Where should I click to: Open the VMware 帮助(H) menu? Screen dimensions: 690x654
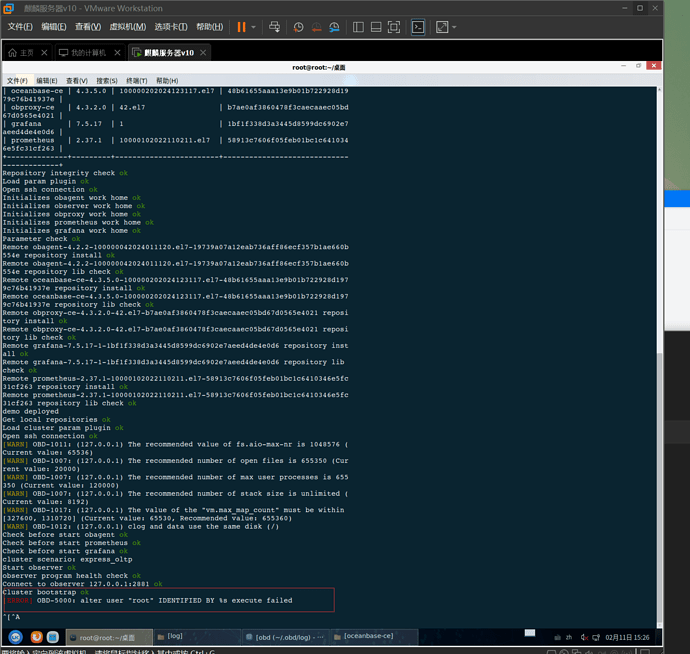click(209, 27)
